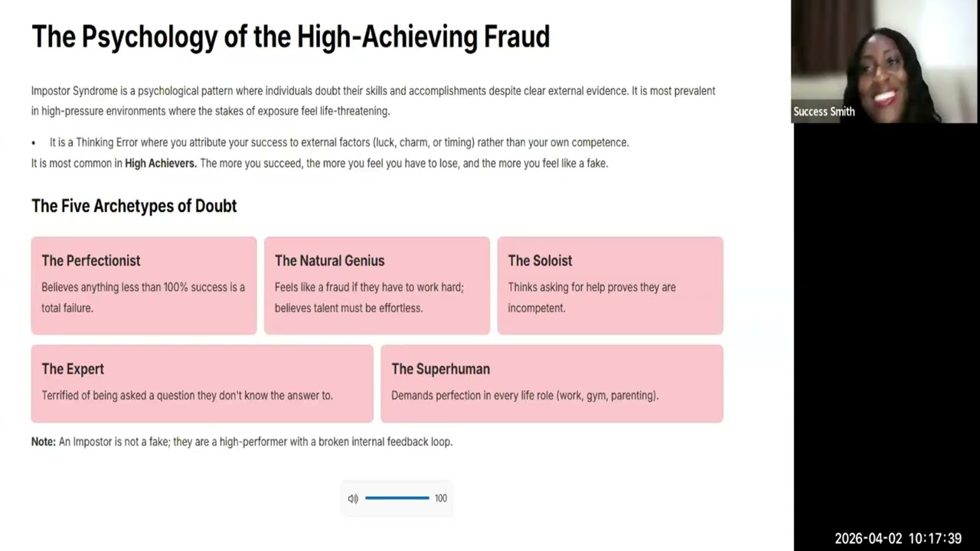This screenshot has height=551, width=980.
Task: Click the recording timestamp overlay
Action: (x=897, y=539)
